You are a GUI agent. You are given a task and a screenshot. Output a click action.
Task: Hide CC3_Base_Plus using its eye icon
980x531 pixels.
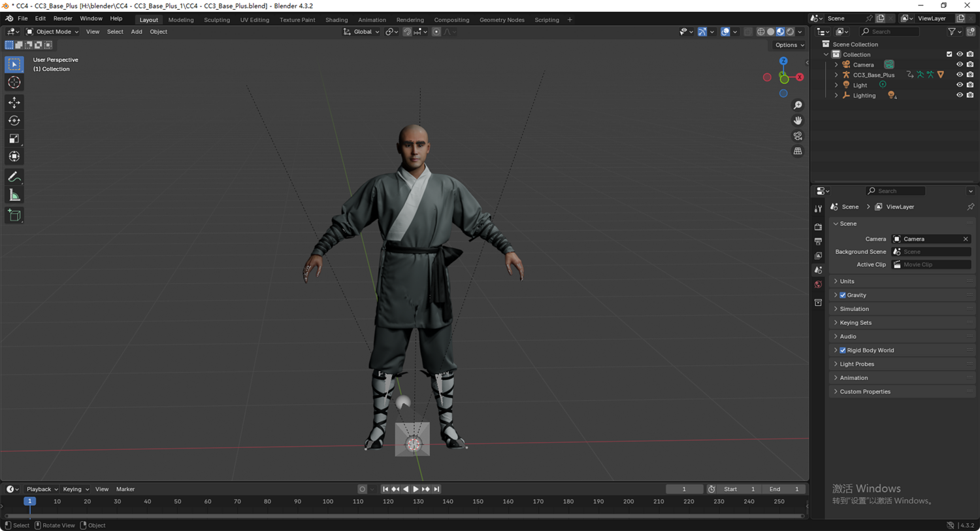pos(960,75)
